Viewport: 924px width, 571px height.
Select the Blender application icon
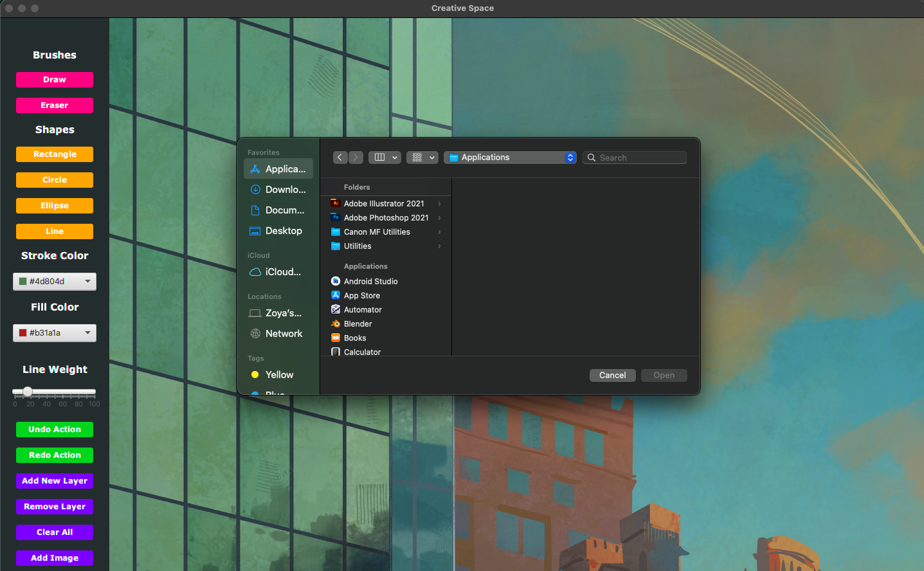[x=336, y=324]
